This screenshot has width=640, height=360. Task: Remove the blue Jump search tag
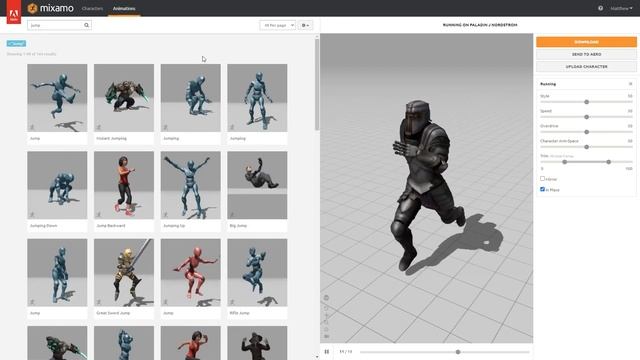coord(16,43)
